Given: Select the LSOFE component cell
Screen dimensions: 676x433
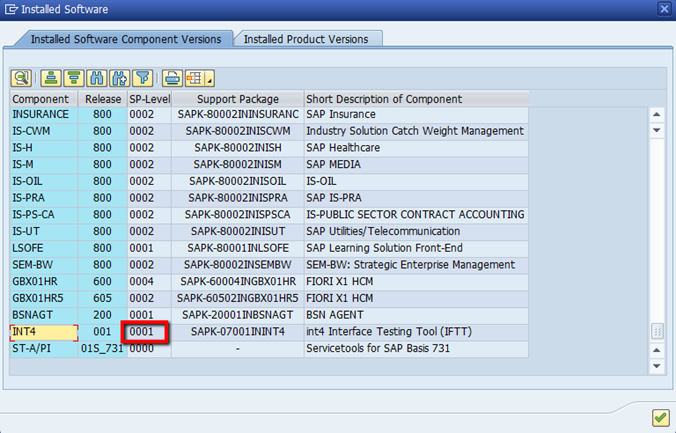Looking at the screenshot, I should coord(44,248).
